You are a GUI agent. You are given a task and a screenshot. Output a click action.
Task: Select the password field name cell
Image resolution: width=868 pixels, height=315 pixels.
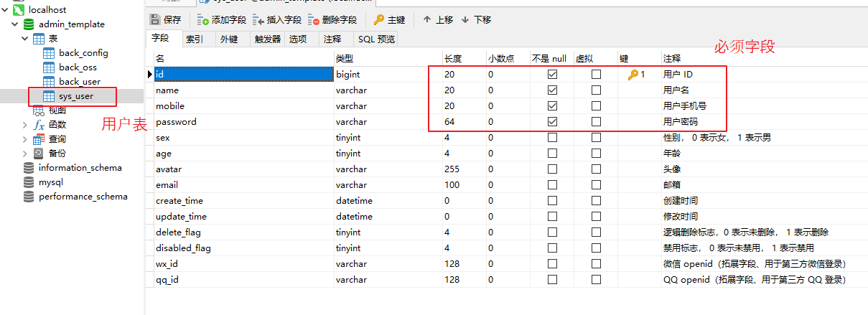click(x=244, y=122)
